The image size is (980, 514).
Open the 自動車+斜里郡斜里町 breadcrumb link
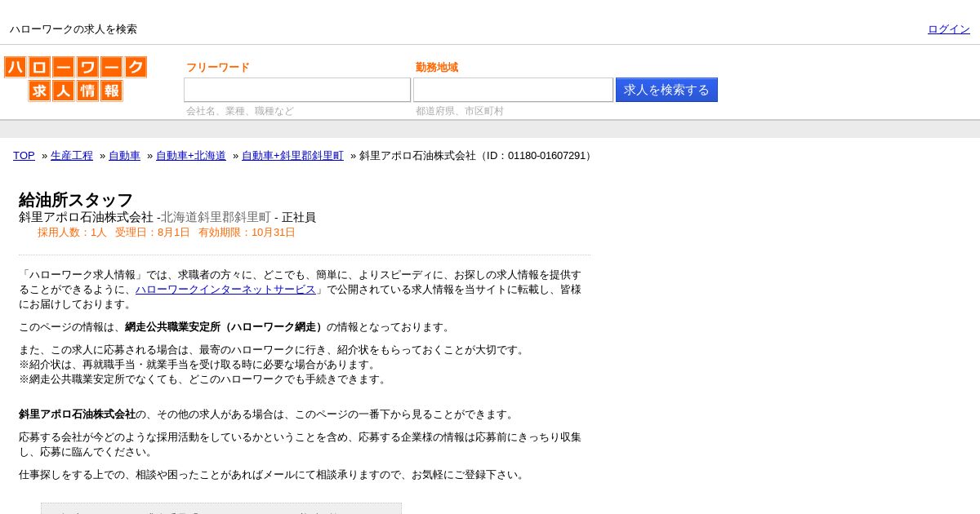click(292, 156)
